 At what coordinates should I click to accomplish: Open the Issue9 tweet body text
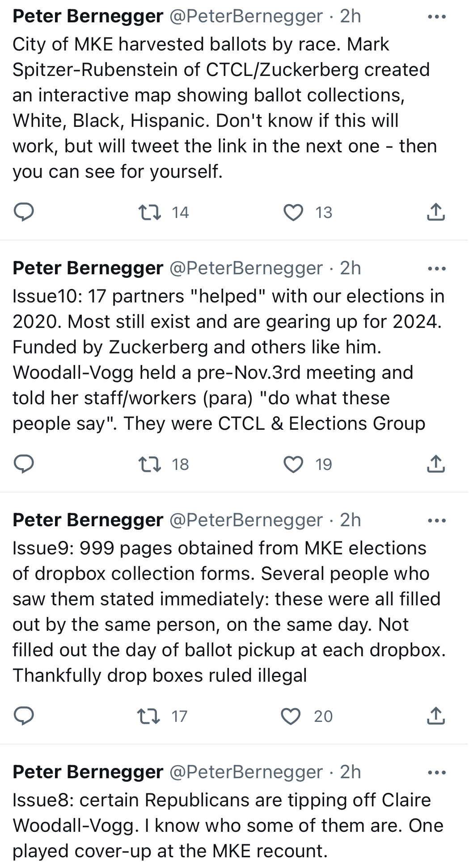(x=229, y=612)
